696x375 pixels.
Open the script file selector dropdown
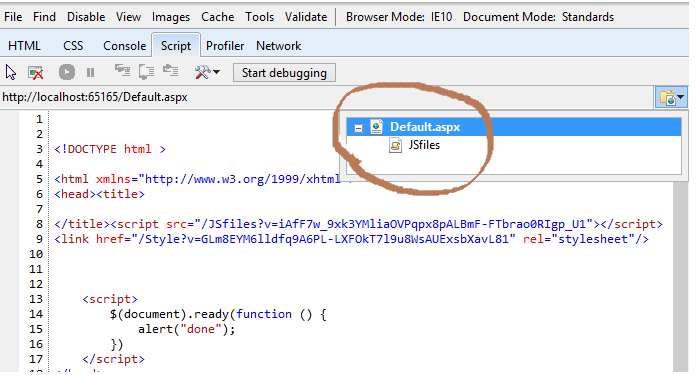[x=671, y=97]
